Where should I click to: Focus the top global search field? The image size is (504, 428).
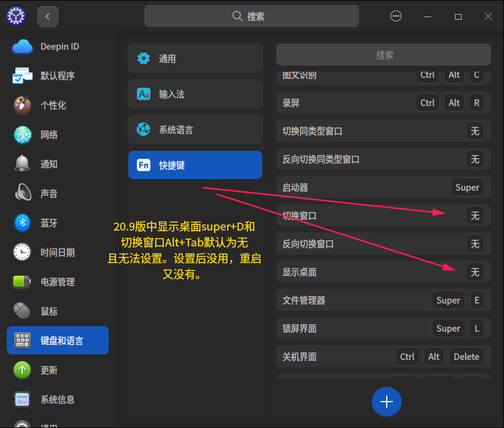click(x=251, y=16)
